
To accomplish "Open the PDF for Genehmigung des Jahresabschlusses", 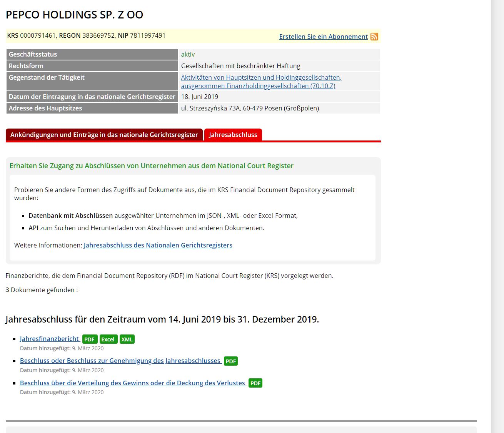I will pyautogui.click(x=231, y=361).
